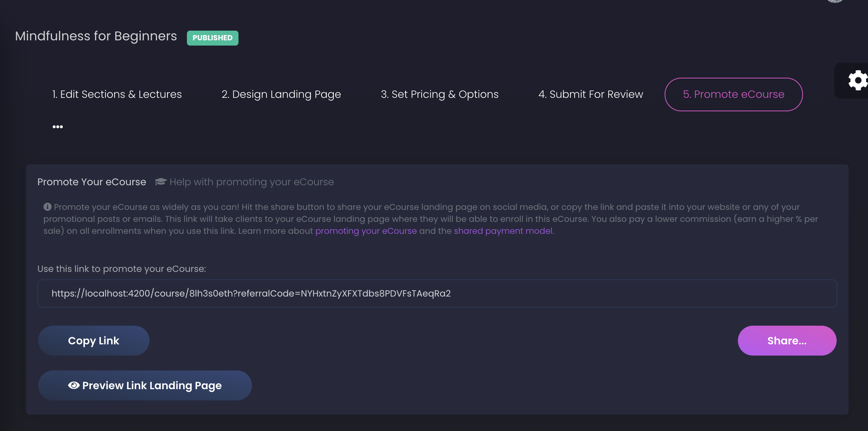This screenshot has height=431, width=868.
Task: Click the three-dot more options icon
Action: tap(58, 127)
